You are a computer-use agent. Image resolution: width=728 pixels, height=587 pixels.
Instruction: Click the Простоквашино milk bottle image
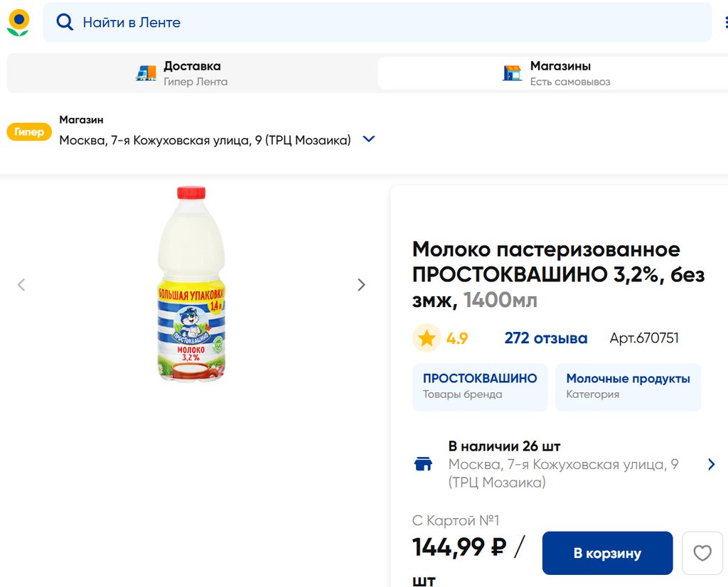191,284
